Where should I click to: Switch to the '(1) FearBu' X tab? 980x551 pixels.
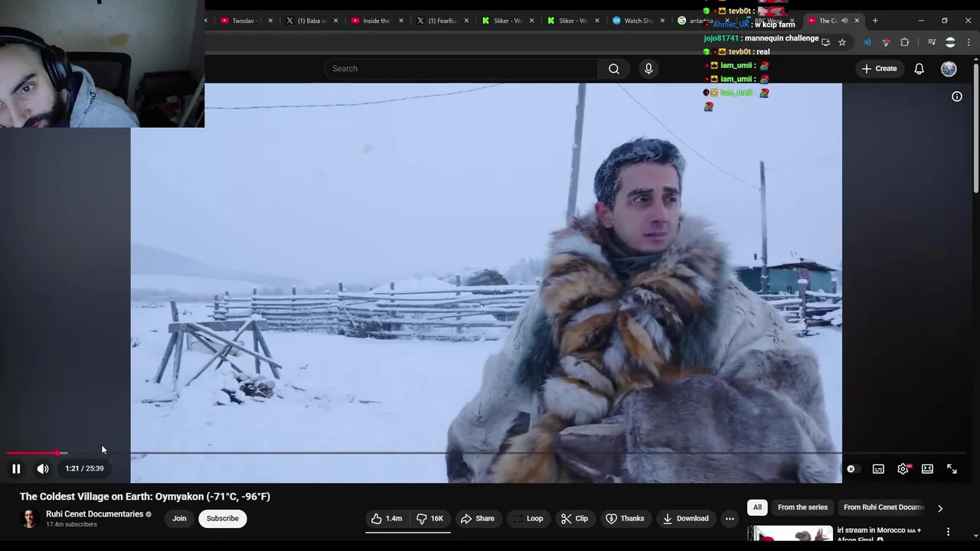tap(439, 21)
